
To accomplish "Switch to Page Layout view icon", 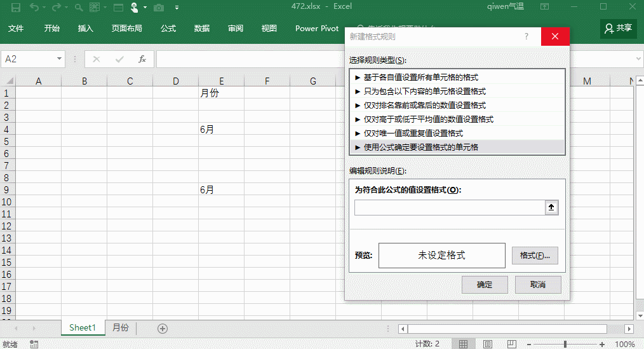I will pyautogui.click(x=485, y=344).
